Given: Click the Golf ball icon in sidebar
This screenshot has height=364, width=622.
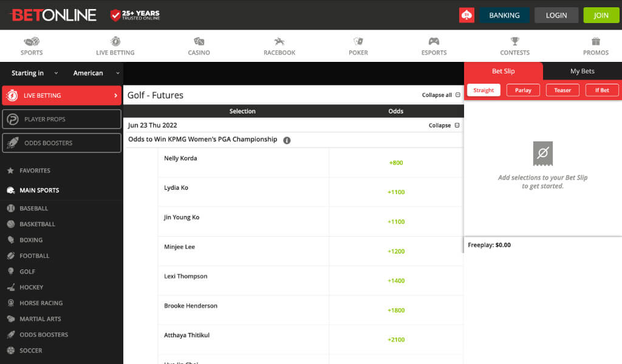Looking at the screenshot, I should (11, 271).
